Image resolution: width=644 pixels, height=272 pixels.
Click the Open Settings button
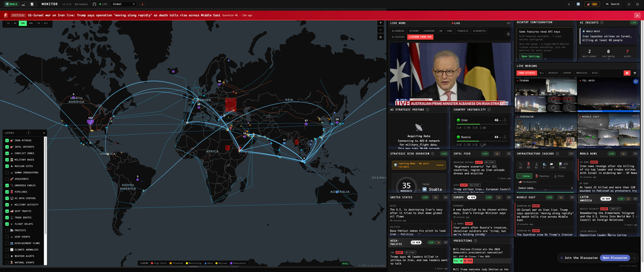click(531, 56)
